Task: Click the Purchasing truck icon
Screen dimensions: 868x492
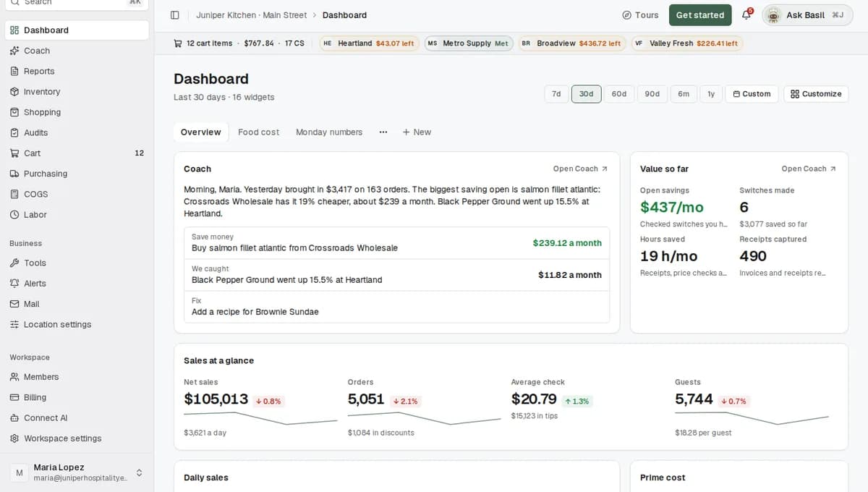Action: (14, 174)
